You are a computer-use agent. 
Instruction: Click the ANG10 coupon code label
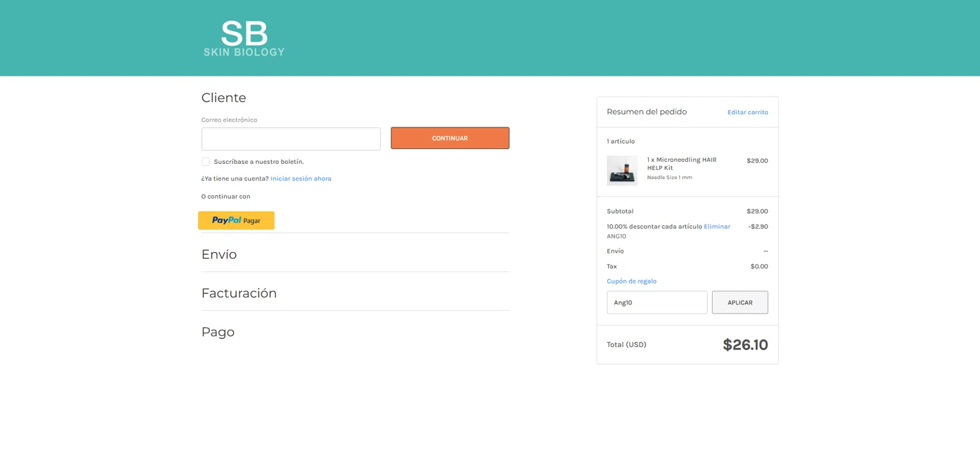[x=616, y=236]
